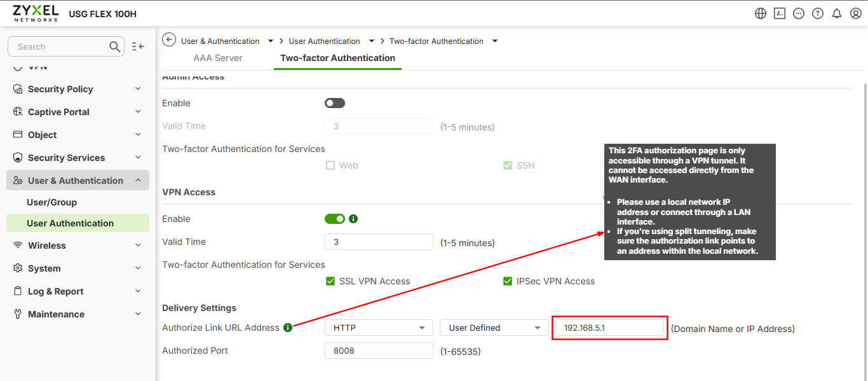The image size is (868, 381).
Task: Expand the Object menu chevron
Action: pos(138,135)
